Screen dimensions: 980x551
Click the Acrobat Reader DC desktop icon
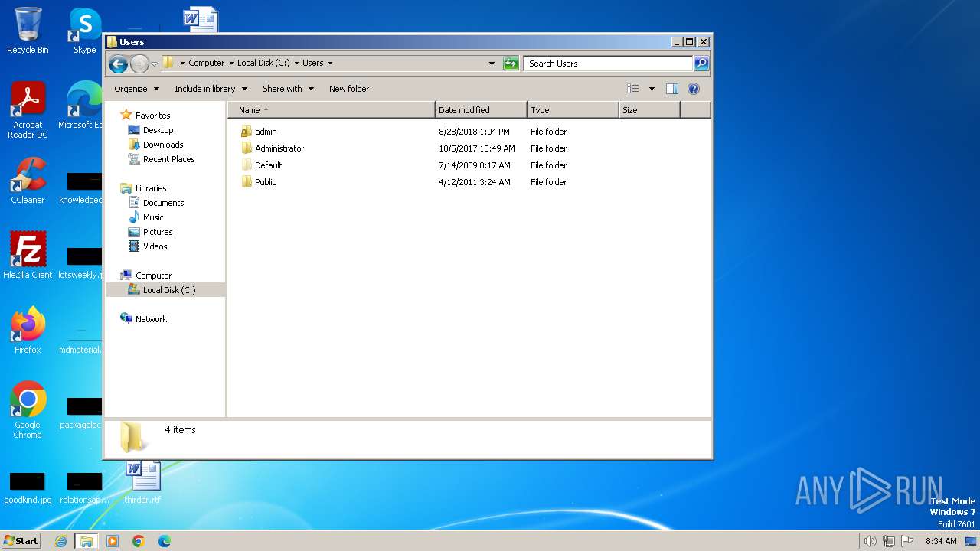click(x=28, y=110)
